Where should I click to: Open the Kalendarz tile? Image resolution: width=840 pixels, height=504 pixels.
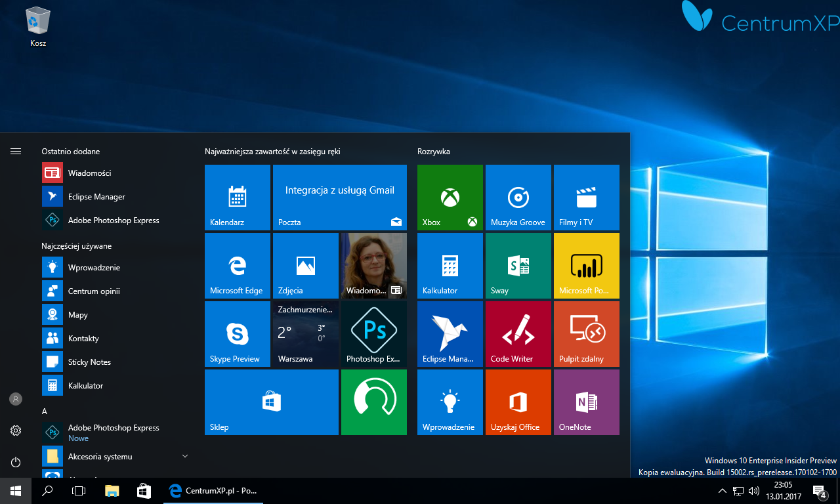point(238,198)
